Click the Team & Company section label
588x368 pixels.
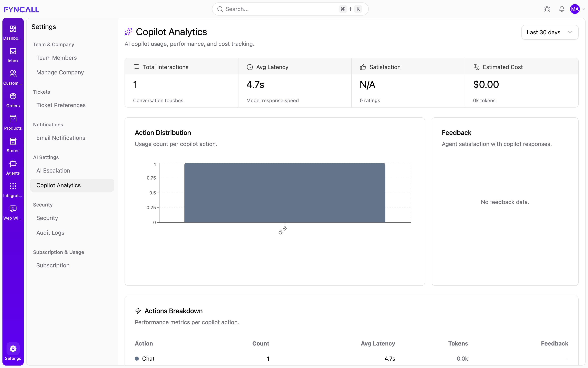coord(54,45)
